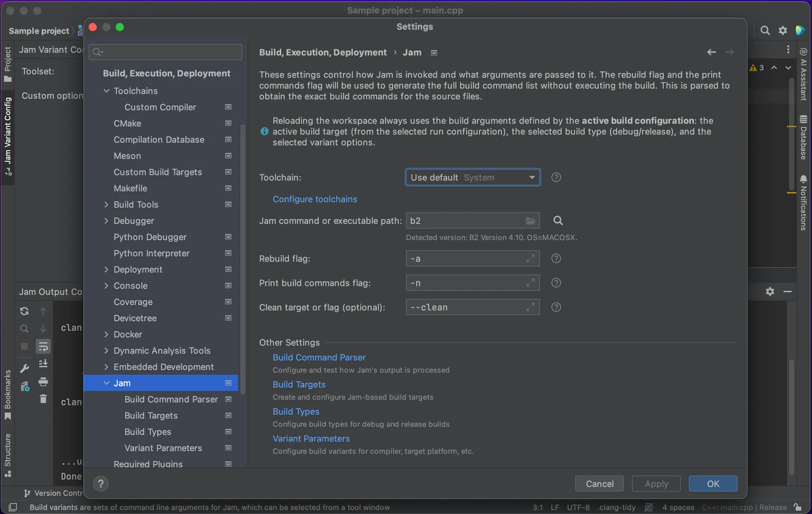The image size is (812, 514).
Task: Click the .clang-tidy status bar entry
Action: 617,507
